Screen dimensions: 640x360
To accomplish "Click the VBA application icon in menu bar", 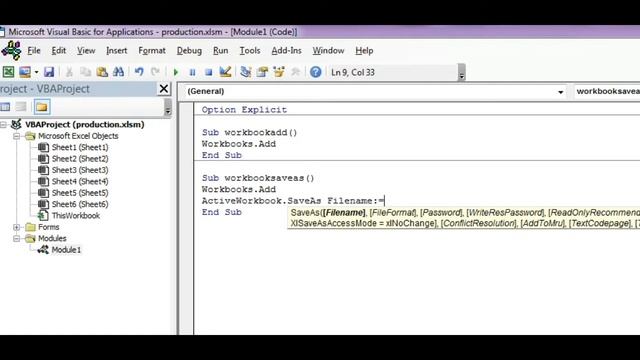I will click(11, 50).
